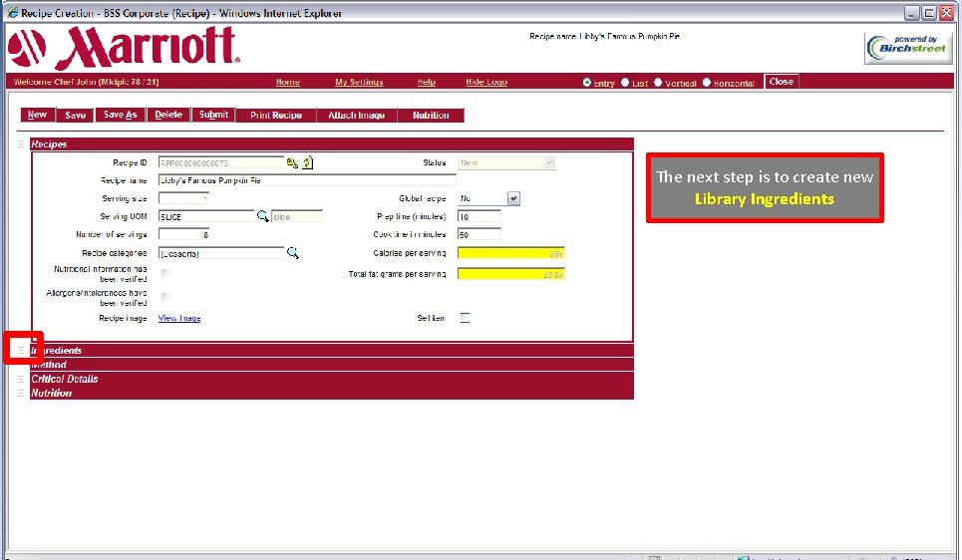Click the Recipe ID field
This screenshot has height=560, width=962.
click(221, 162)
